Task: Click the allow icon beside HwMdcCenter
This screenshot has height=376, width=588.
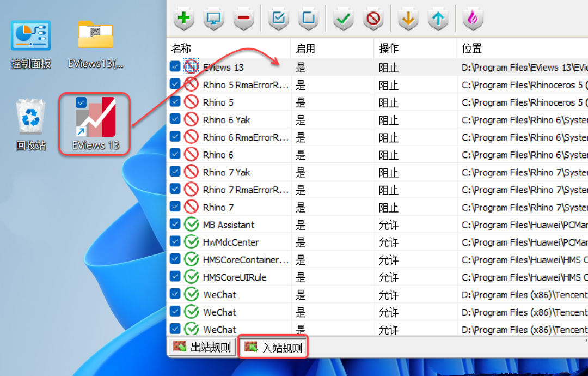Action: [x=191, y=242]
